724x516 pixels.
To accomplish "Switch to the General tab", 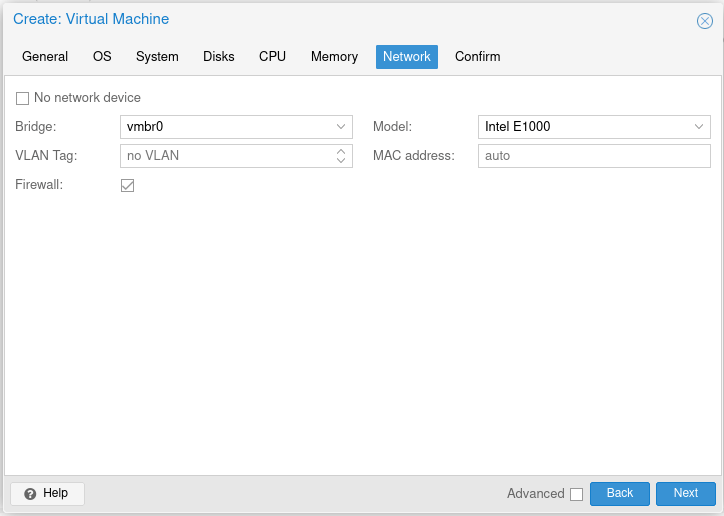I will click(45, 57).
